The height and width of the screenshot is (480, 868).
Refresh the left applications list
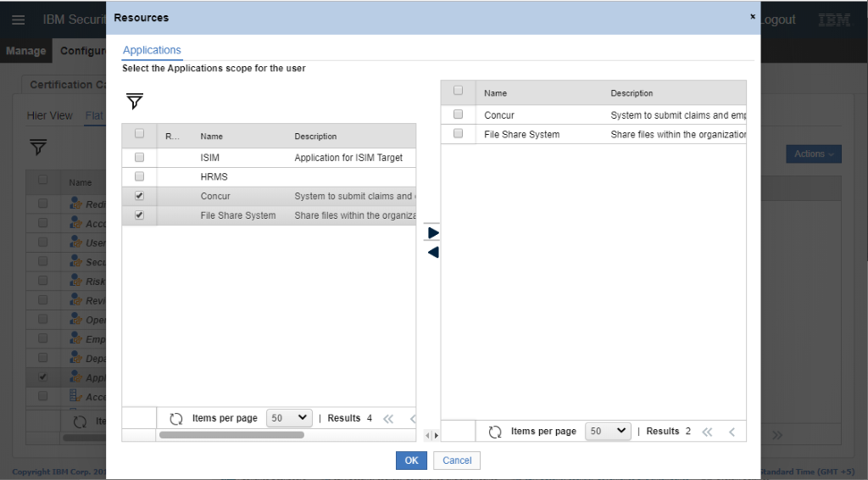coord(176,419)
